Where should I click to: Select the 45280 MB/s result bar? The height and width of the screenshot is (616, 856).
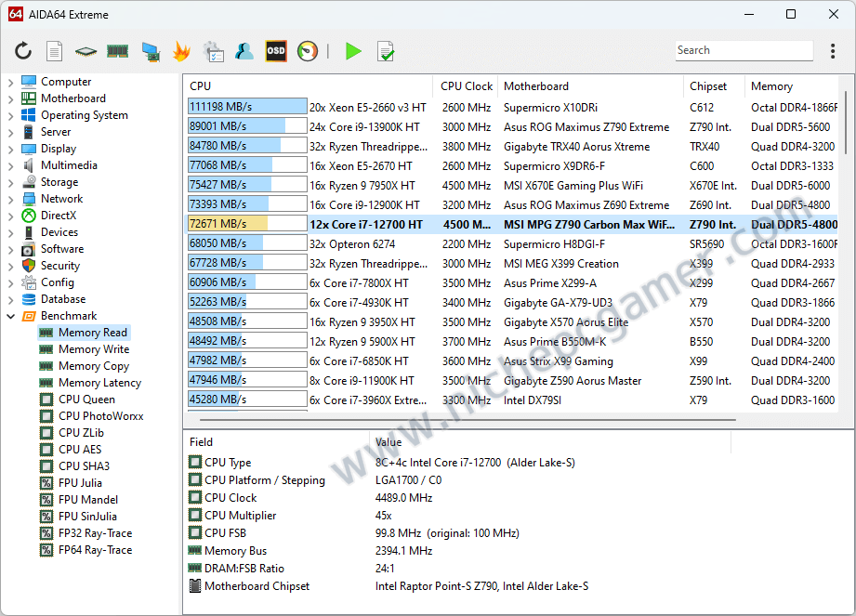click(247, 400)
